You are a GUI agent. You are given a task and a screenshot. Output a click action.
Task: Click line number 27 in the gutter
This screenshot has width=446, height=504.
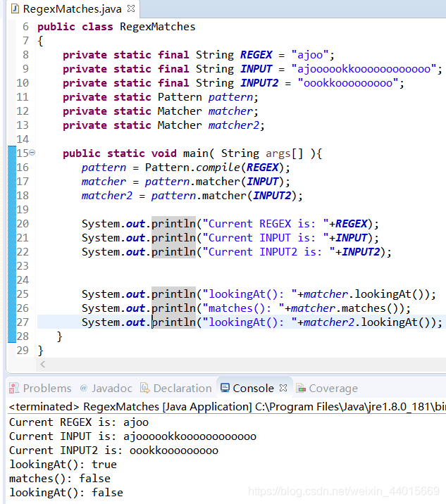tap(23, 322)
